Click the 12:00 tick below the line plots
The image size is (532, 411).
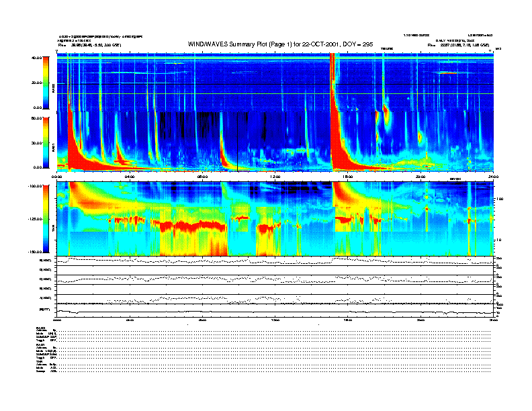[x=275, y=320]
